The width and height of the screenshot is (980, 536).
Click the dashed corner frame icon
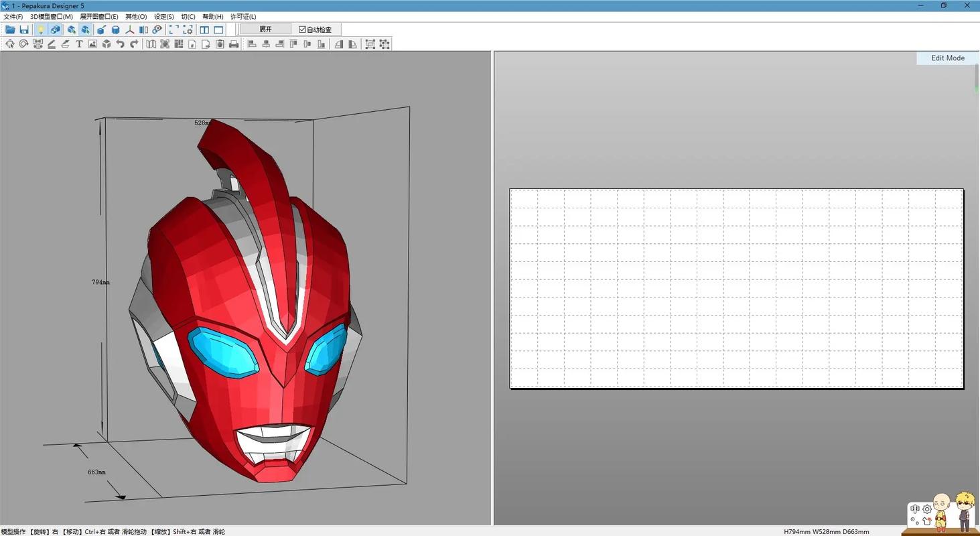click(173, 29)
